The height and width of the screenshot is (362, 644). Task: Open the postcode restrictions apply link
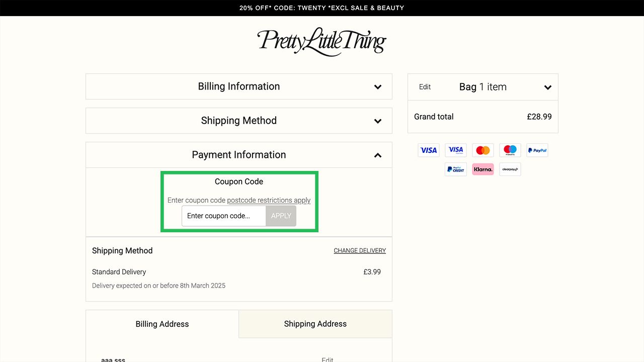tap(269, 200)
